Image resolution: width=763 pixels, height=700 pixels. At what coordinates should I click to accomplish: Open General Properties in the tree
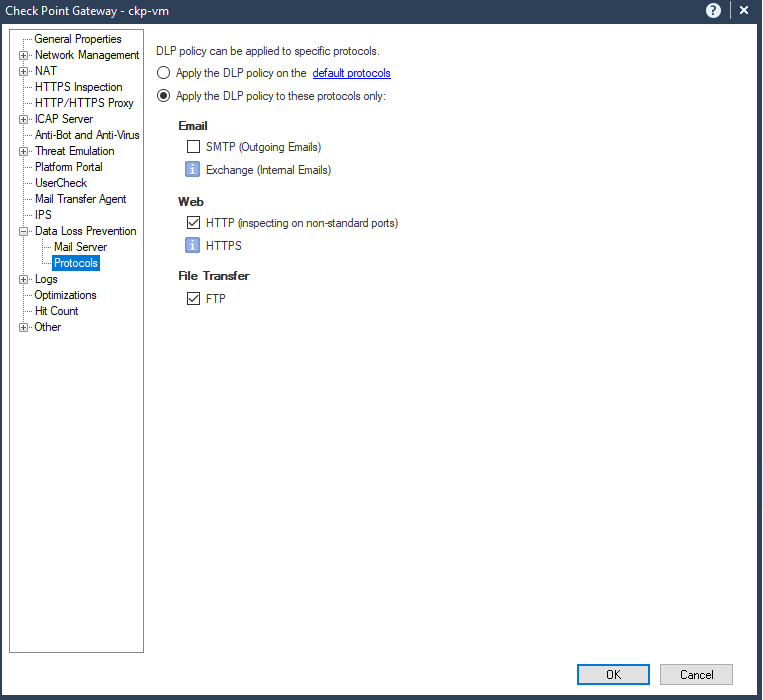(x=78, y=39)
